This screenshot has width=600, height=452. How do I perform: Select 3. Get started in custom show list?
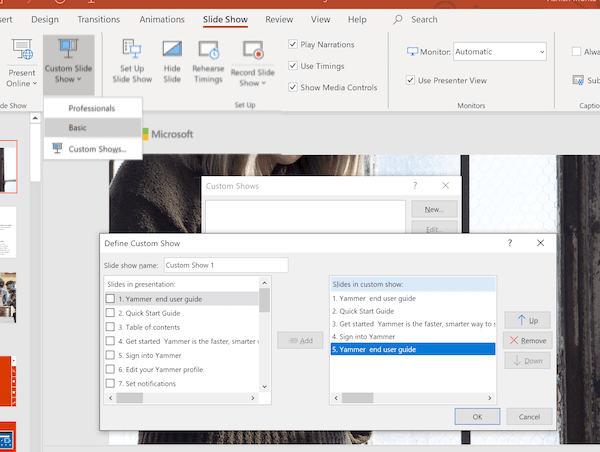(413, 324)
